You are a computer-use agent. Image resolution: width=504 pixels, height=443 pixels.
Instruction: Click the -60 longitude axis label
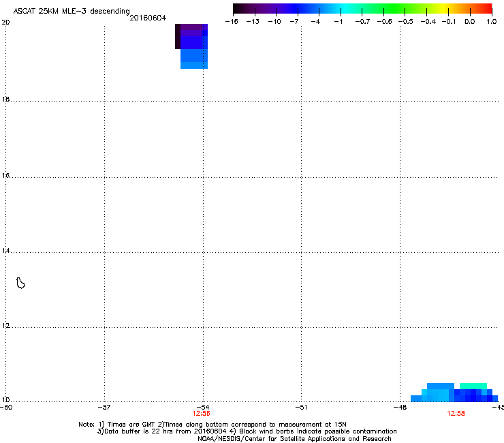[x=6, y=408]
